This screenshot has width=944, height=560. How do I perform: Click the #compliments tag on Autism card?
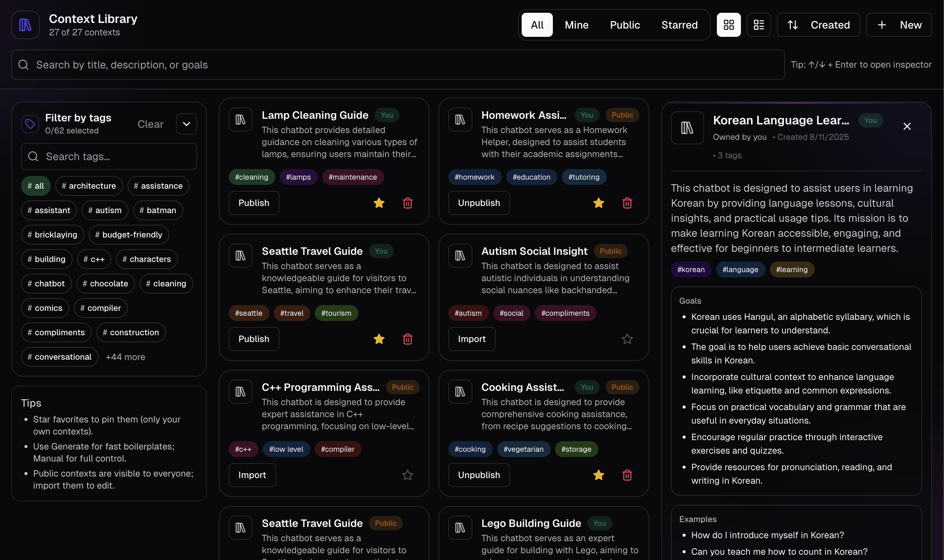(x=565, y=313)
